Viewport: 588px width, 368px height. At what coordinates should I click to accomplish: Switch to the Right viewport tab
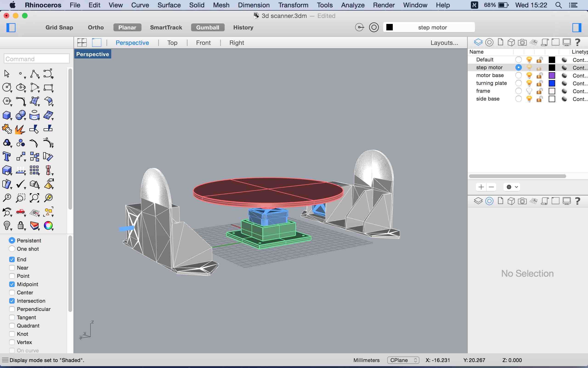[x=236, y=43]
